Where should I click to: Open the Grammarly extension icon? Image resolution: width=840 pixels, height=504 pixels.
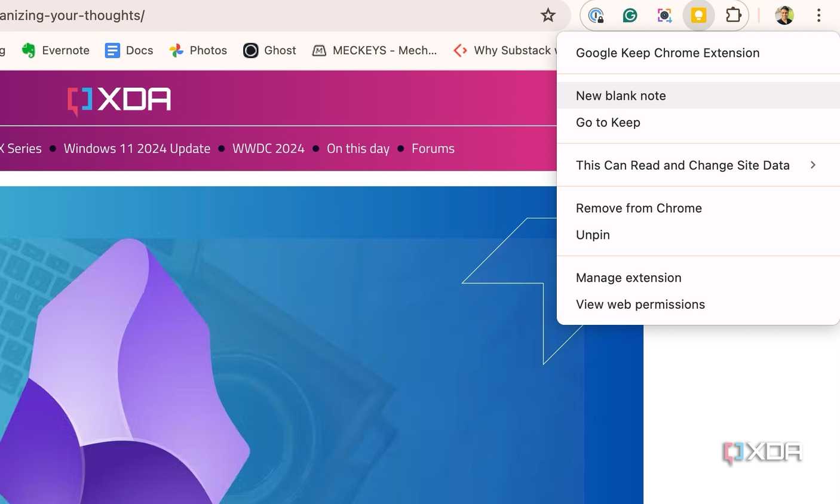click(x=630, y=16)
